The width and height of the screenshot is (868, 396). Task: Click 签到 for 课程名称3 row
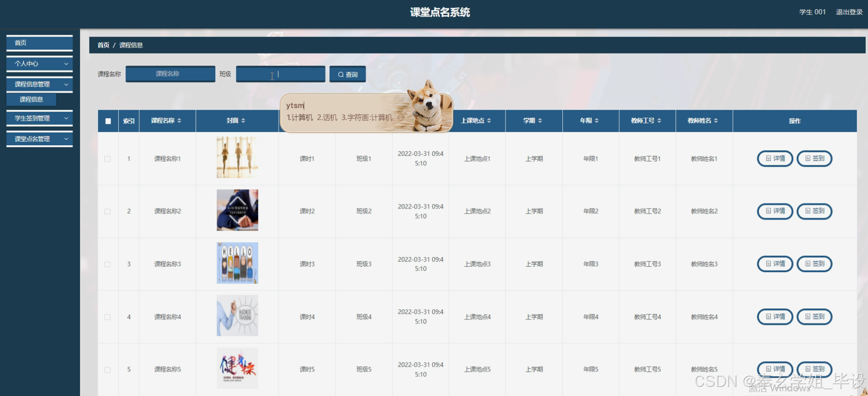(814, 264)
